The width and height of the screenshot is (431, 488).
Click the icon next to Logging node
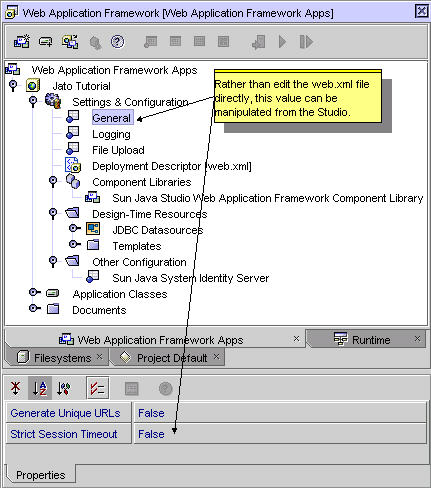(x=72, y=133)
